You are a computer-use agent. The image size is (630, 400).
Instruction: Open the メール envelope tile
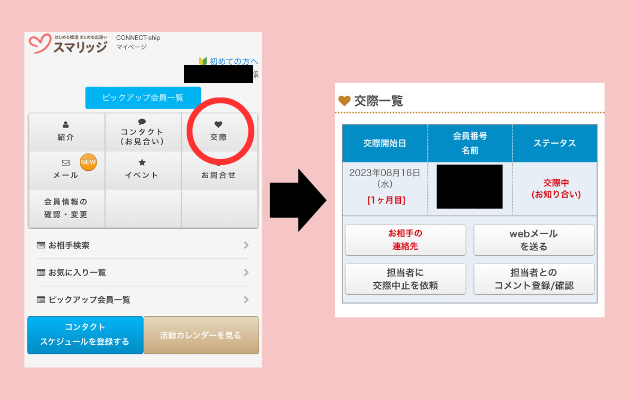click(66, 170)
